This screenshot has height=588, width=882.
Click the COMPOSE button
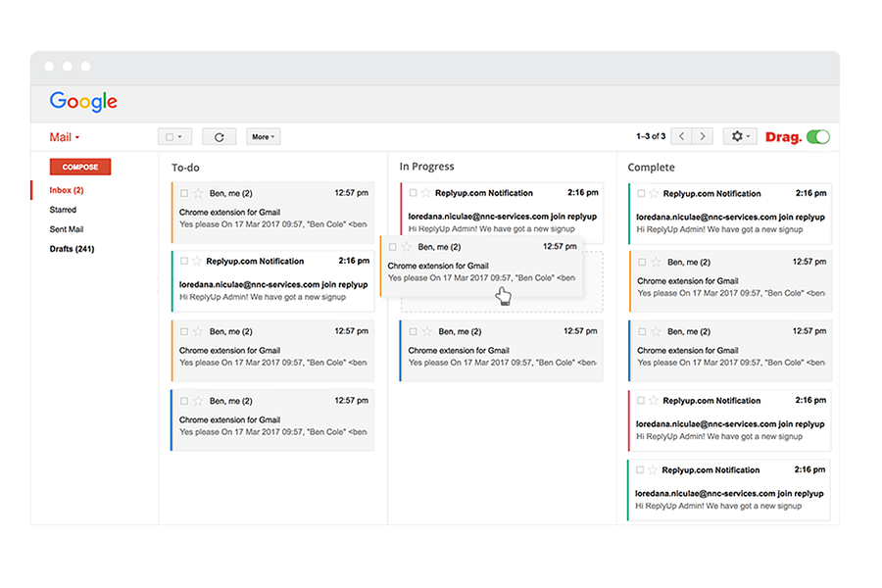(80, 168)
